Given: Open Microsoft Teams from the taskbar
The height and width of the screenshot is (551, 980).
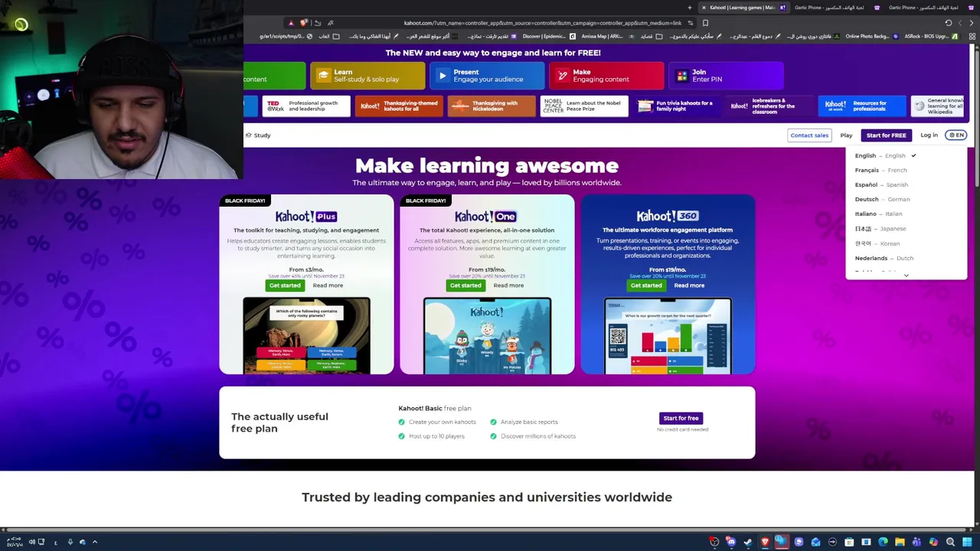Looking at the screenshot, I should pyautogui.click(x=916, y=542).
